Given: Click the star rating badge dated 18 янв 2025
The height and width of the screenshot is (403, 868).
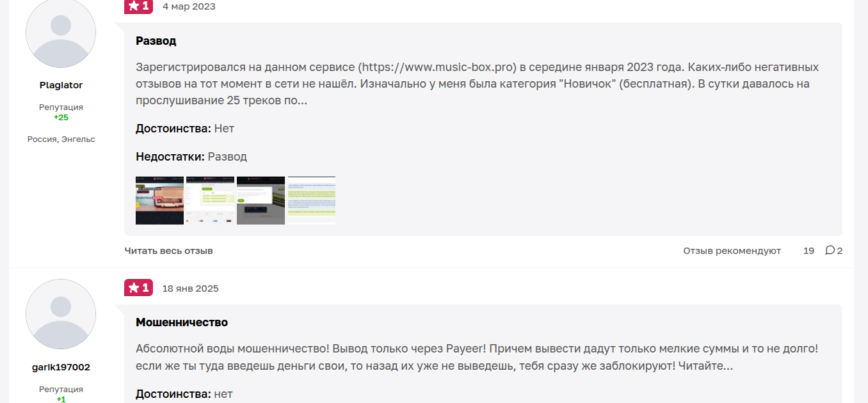Looking at the screenshot, I should click(138, 288).
